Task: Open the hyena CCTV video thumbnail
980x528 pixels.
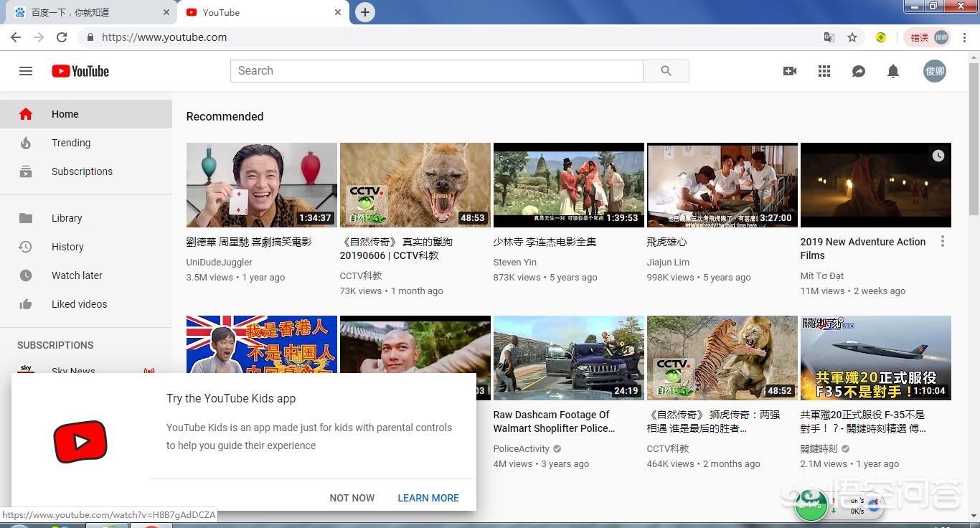Action: point(415,185)
